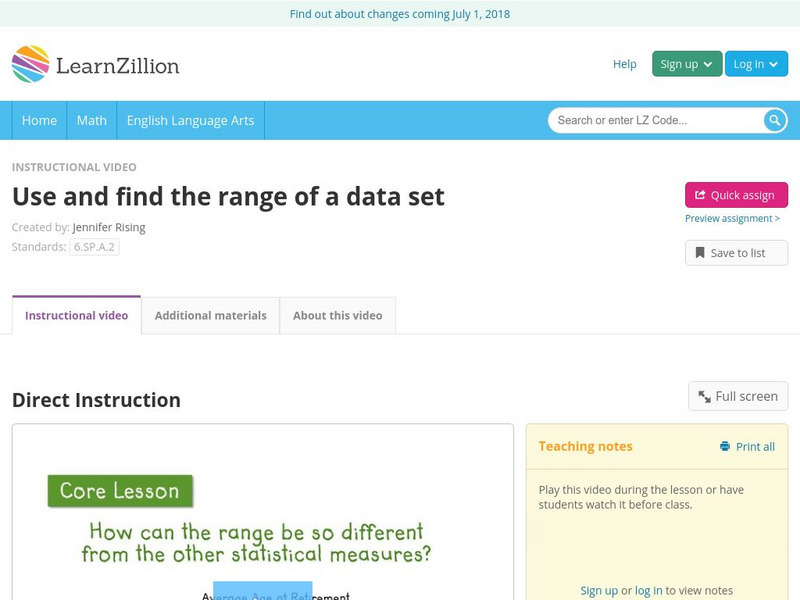Click the Jennifer Rising author link
The height and width of the screenshot is (600, 800).
click(109, 227)
